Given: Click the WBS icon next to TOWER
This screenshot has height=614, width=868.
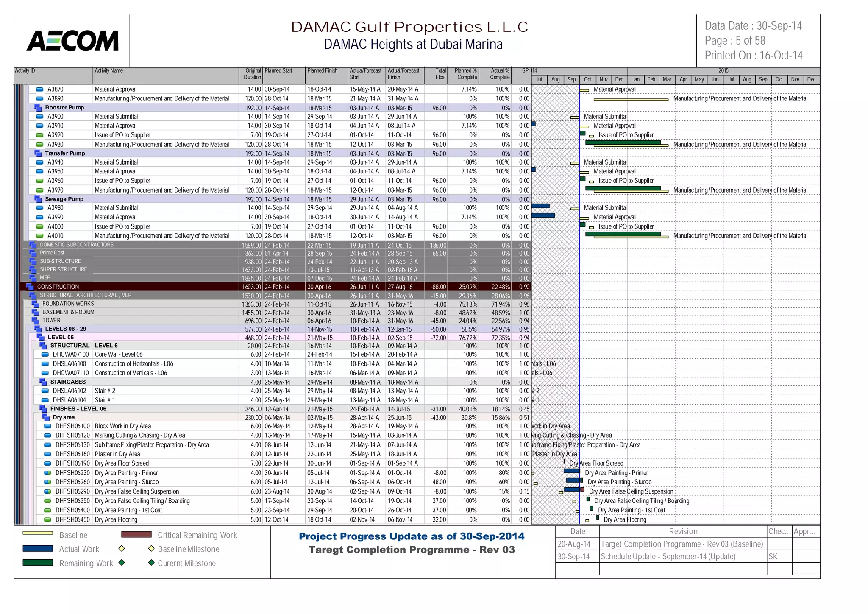Looking at the screenshot, I should tap(35, 321).
